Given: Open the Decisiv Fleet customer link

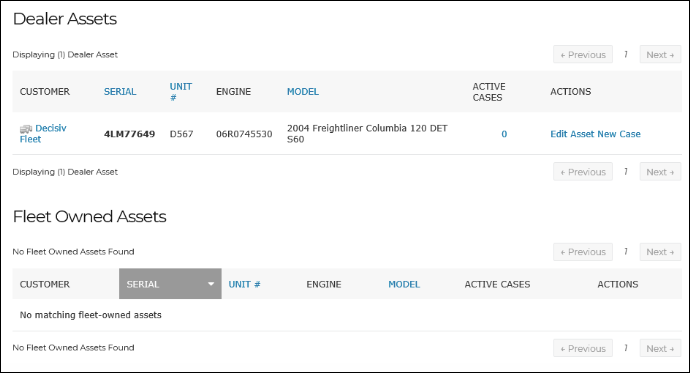Looking at the screenshot, I should tap(43, 133).
